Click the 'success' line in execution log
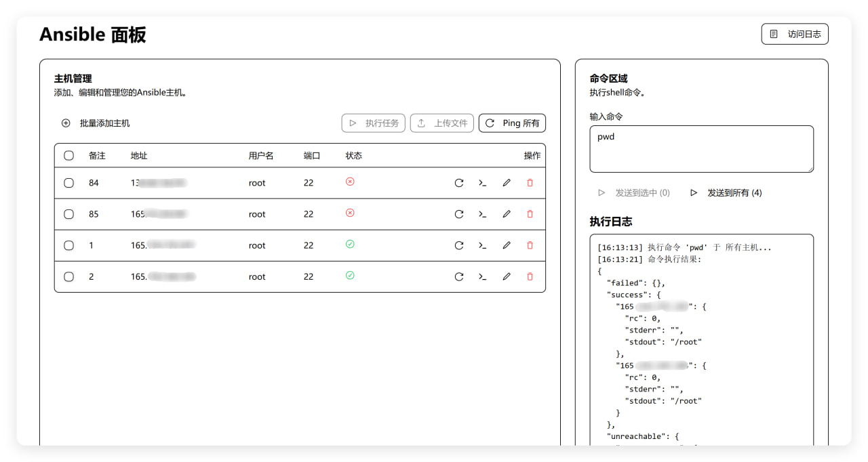This screenshot has height=462, width=868. tap(634, 295)
